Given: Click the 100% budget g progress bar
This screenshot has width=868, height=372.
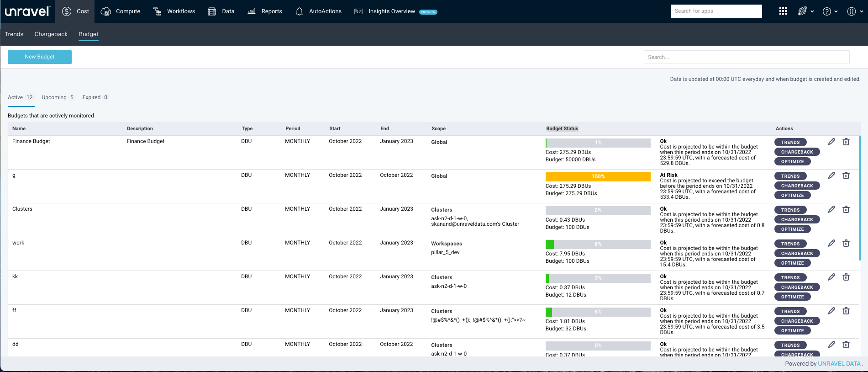Looking at the screenshot, I should tap(598, 177).
